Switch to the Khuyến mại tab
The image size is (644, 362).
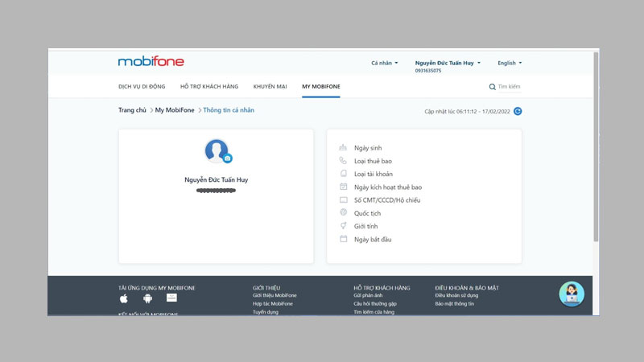pyautogui.click(x=270, y=86)
